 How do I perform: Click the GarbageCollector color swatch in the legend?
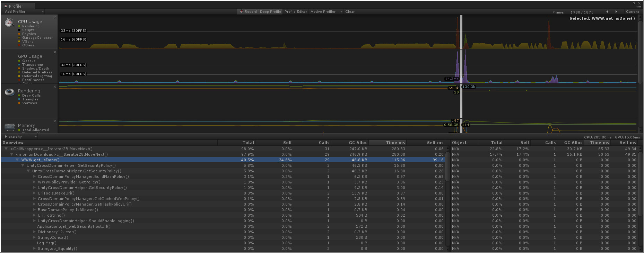pos(19,38)
